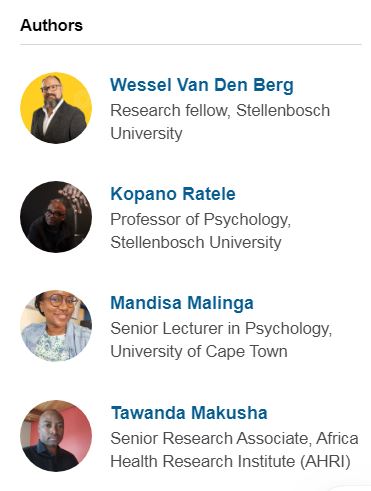Click the 'University of Cape Town' text
This screenshot has width=371, height=491.
(199, 352)
